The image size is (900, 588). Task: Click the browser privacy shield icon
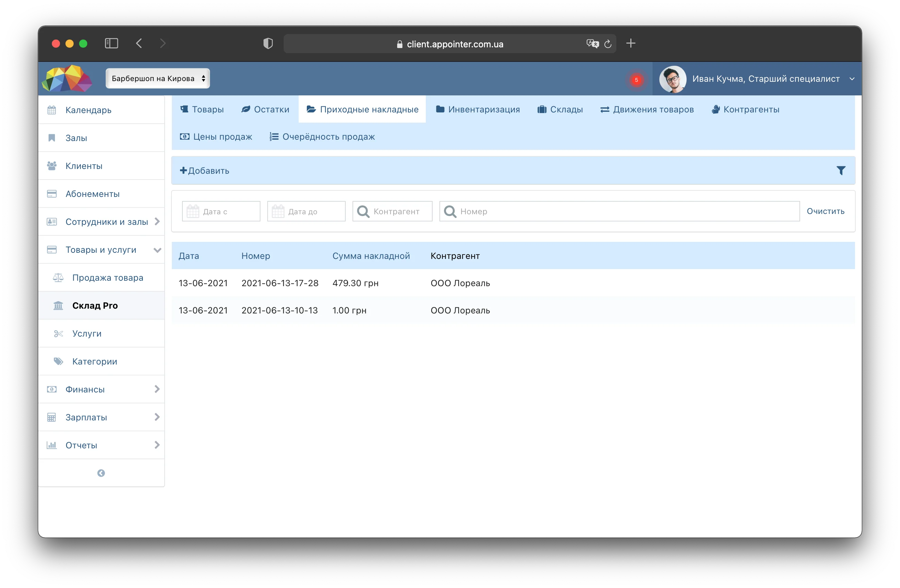tap(268, 44)
